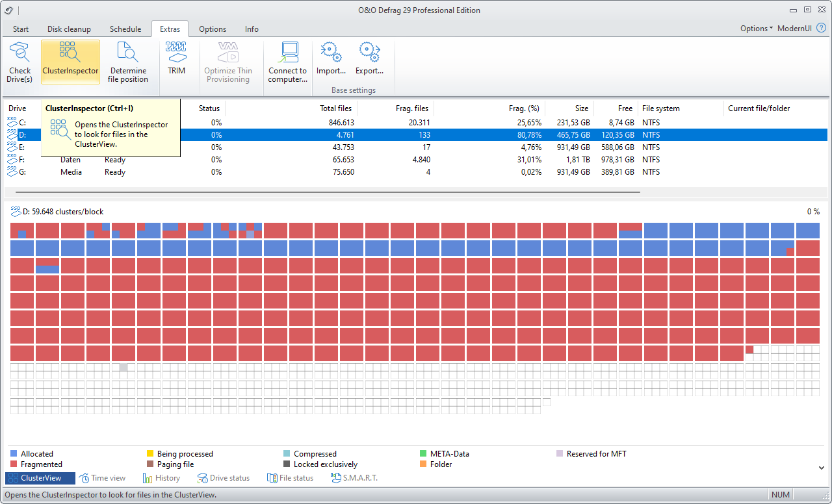Click the Reserved for MFT swatch

click(560, 454)
